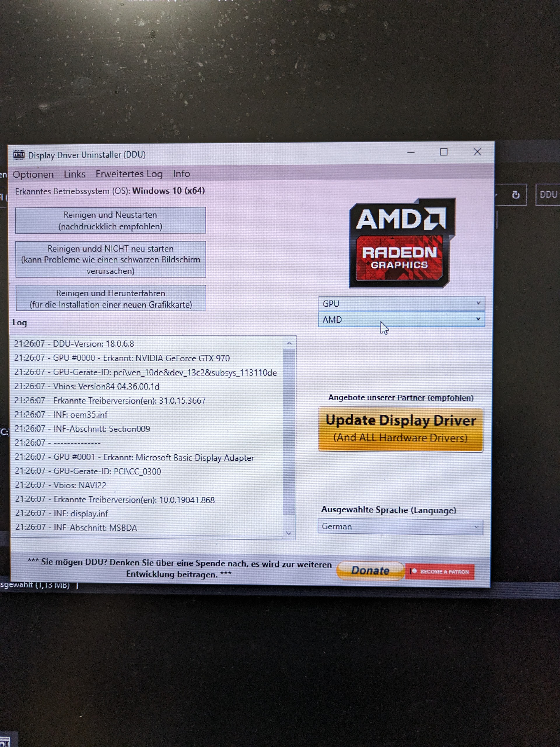Expand the German language dropdown

coord(400,527)
